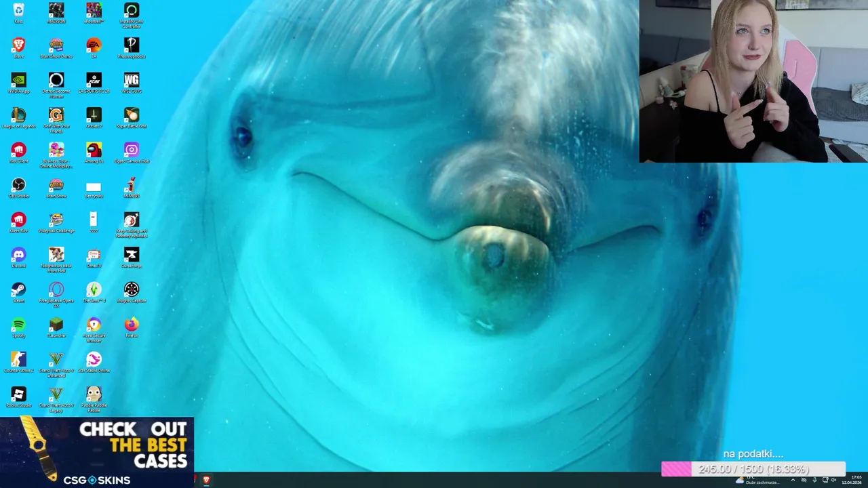The width and height of the screenshot is (868, 488).
Task: Launch the MADiSON game shortcut
Action: (56, 14)
